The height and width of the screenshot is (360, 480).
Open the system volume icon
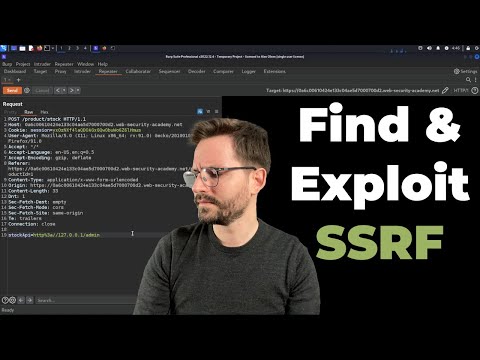point(429,48)
